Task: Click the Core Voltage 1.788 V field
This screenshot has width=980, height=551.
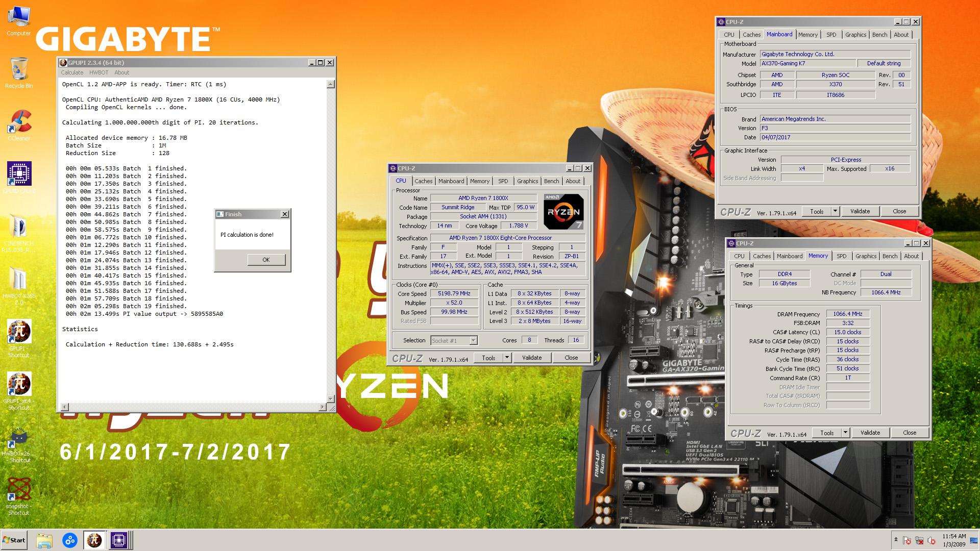Action: [519, 226]
